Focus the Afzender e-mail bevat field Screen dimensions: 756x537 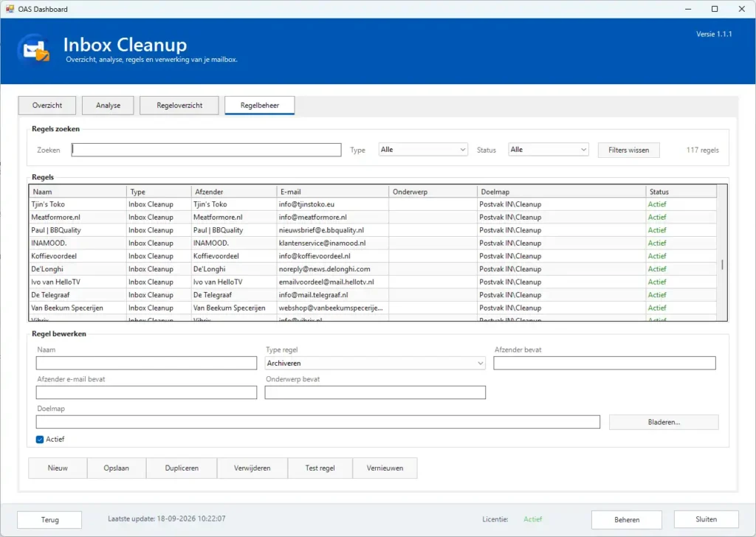pyautogui.click(x=147, y=392)
